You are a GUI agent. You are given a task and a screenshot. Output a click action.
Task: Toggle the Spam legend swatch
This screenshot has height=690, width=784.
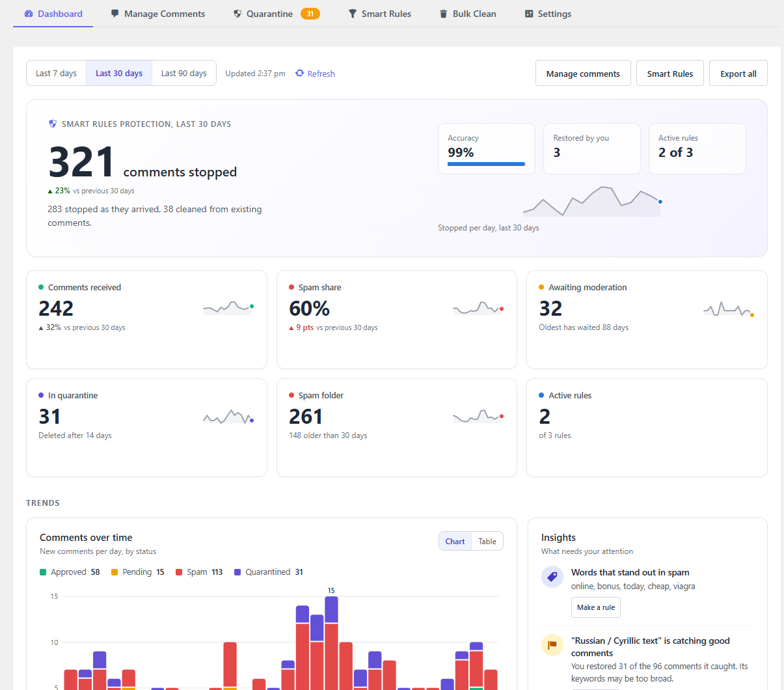[179, 572]
